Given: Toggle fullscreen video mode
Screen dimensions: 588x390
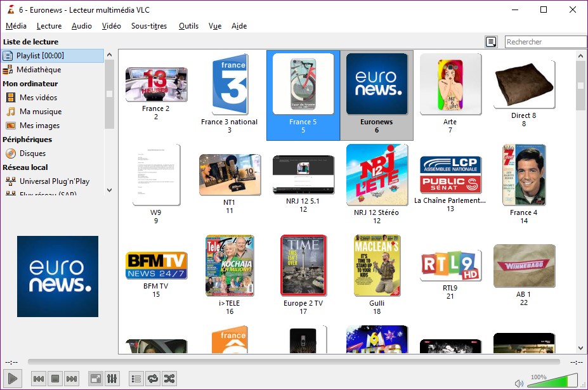Looking at the screenshot, I should (x=95, y=379).
